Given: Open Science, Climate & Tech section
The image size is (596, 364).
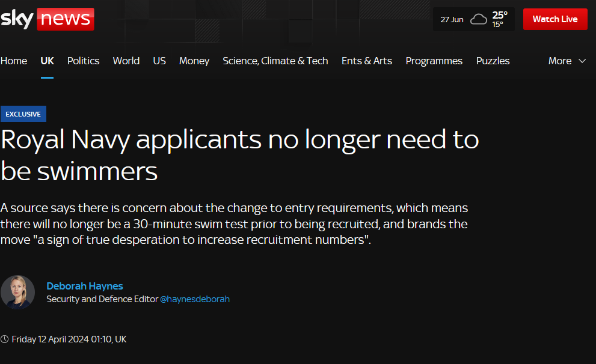Looking at the screenshot, I should [275, 61].
